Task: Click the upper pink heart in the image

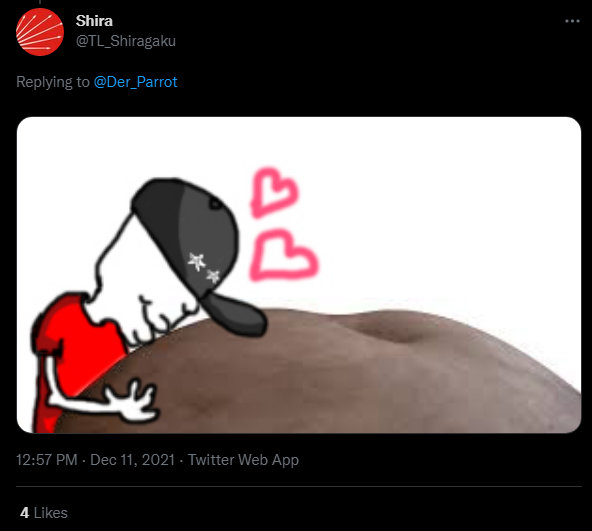Action: coord(274,192)
